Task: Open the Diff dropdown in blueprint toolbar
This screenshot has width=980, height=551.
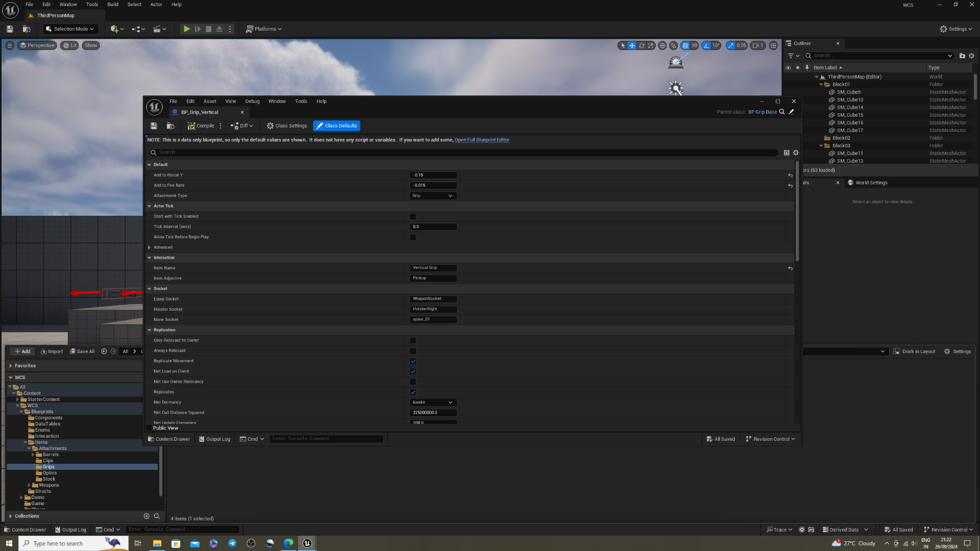Action: click(x=242, y=126)
